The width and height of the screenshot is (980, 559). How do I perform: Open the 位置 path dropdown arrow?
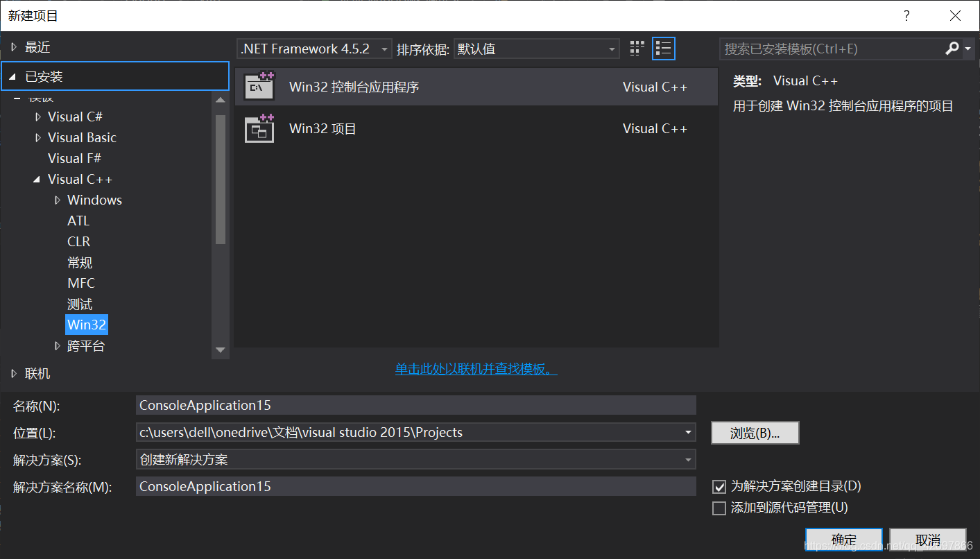click(x=687, y=432)
